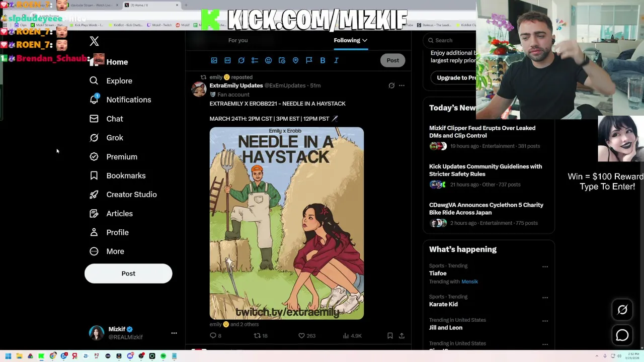Toggle italic text in the composer
Image resolution: width=644 pixels, height=362 pixels.
pos(336,60)
